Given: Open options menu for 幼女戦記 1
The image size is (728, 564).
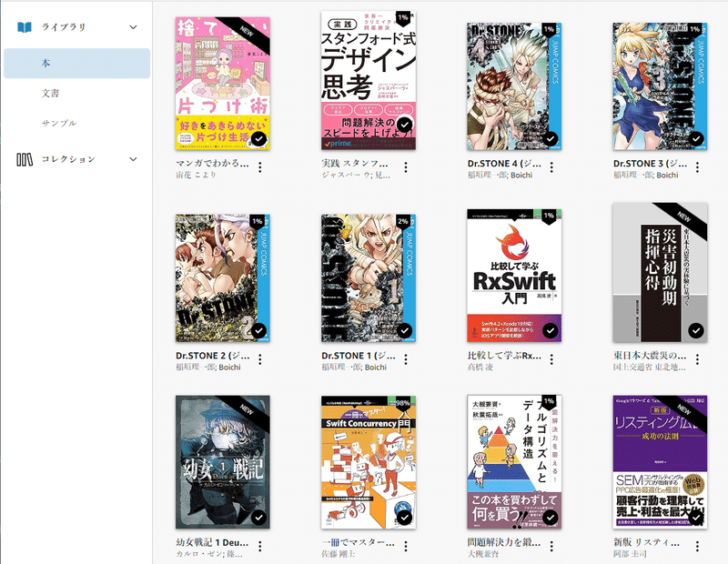Looking at the screenshot, I should pos(260,547).
